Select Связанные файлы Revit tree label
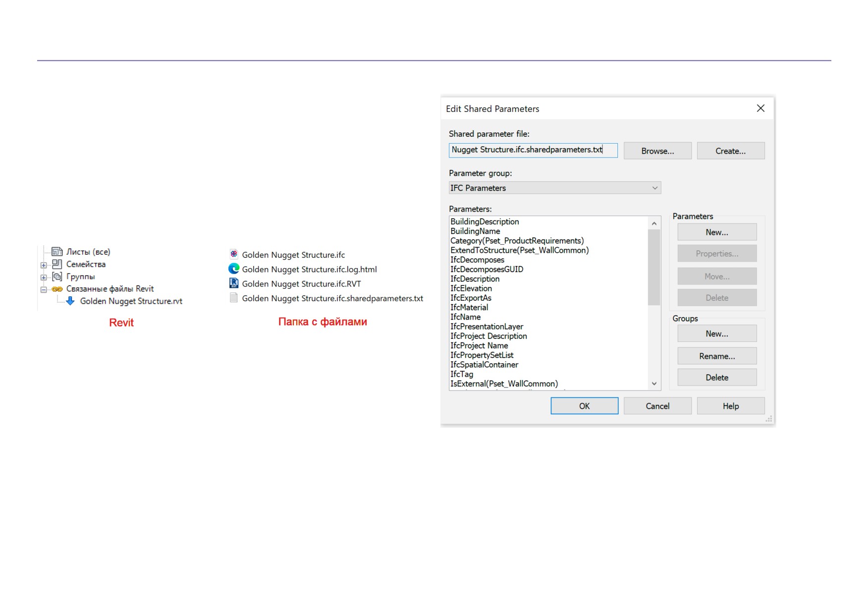Viewport: 868px width, 614px height. pyautogui.click(x=110, y=288)
